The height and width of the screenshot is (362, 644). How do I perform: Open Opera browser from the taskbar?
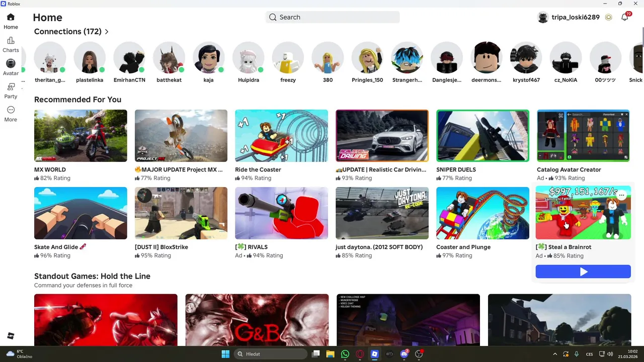[360, 354]
